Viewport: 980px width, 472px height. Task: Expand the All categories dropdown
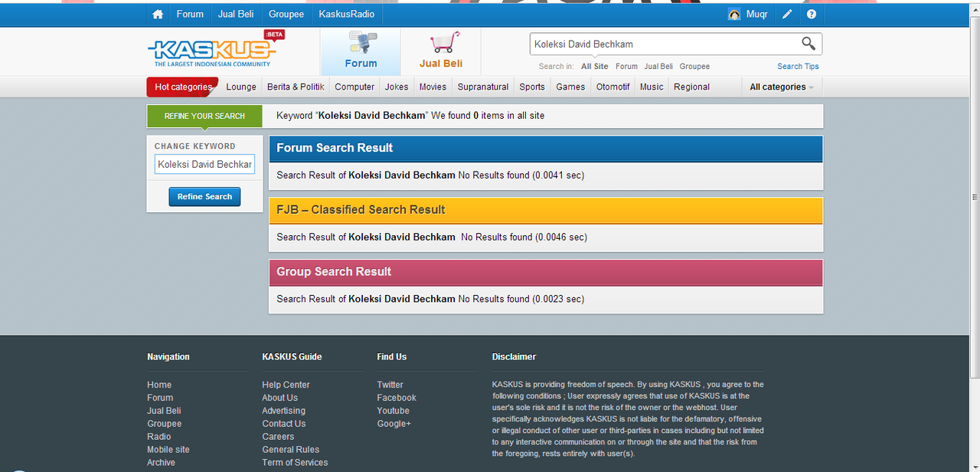(782, 87)
